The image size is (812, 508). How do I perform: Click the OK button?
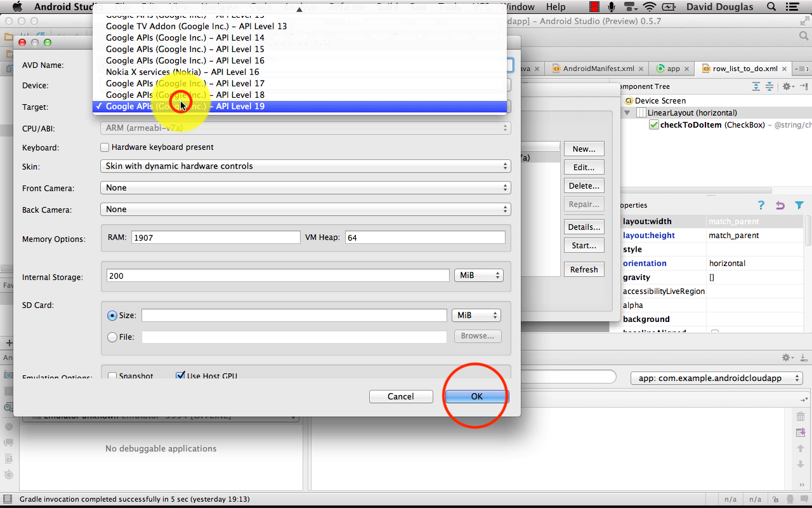[x=477, y=396]
